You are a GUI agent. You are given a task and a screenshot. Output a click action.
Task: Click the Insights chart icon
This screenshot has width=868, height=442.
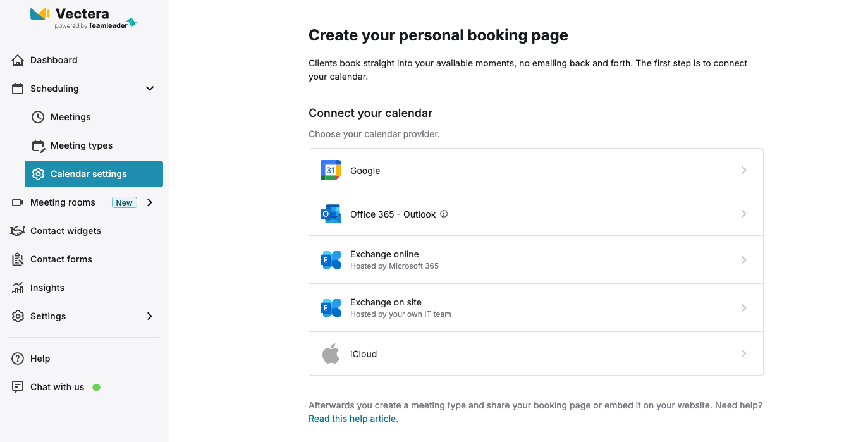(x=18, y=288)
